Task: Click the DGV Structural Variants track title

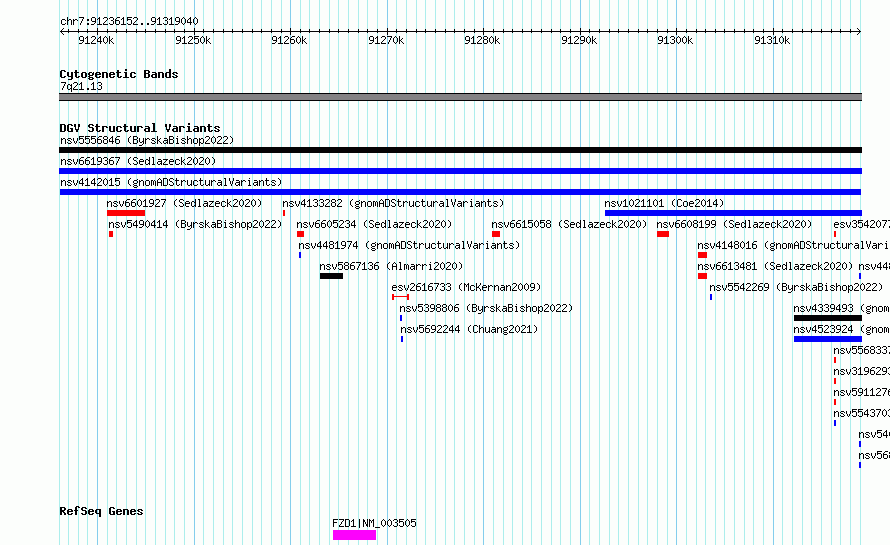Action: (x=140, y=128)
